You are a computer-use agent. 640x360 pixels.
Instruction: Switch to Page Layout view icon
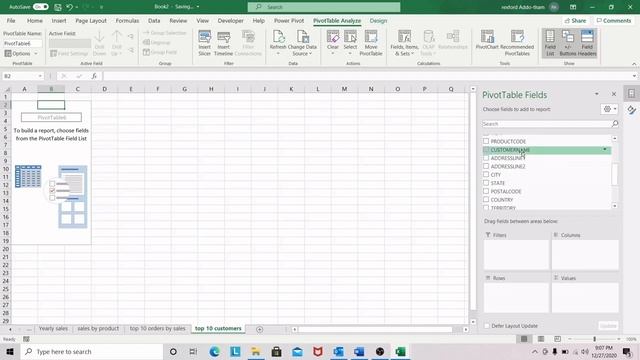click(541, 339)
